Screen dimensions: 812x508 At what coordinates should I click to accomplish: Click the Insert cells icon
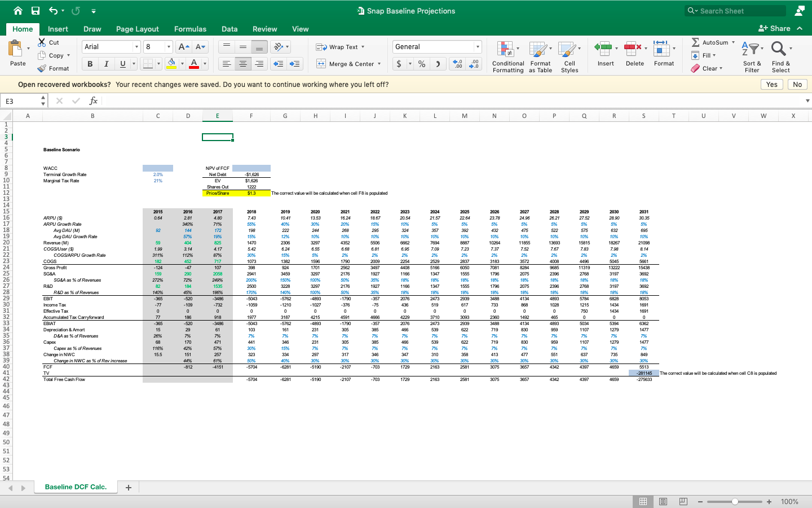tap(603, 49)
